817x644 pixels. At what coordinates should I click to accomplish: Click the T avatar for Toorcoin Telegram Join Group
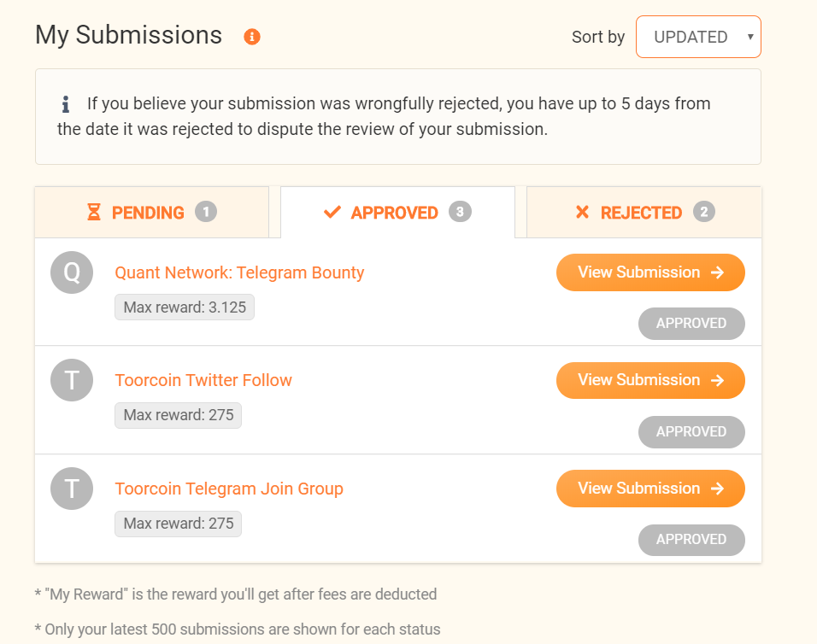point(72,489)
